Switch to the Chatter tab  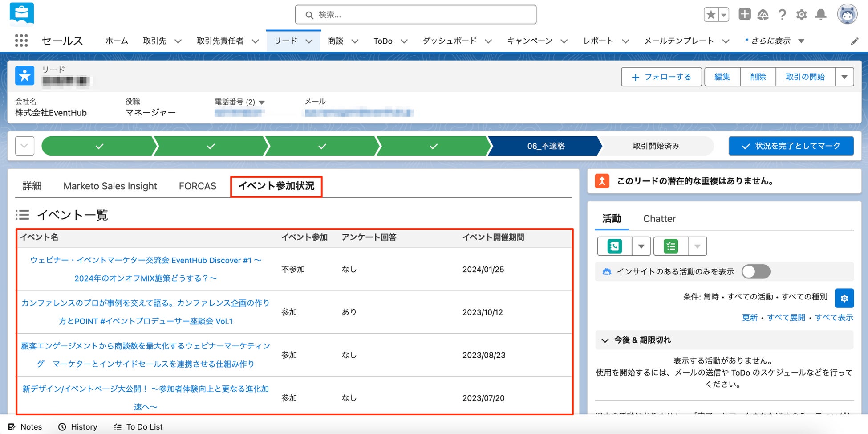click(659, 219)
